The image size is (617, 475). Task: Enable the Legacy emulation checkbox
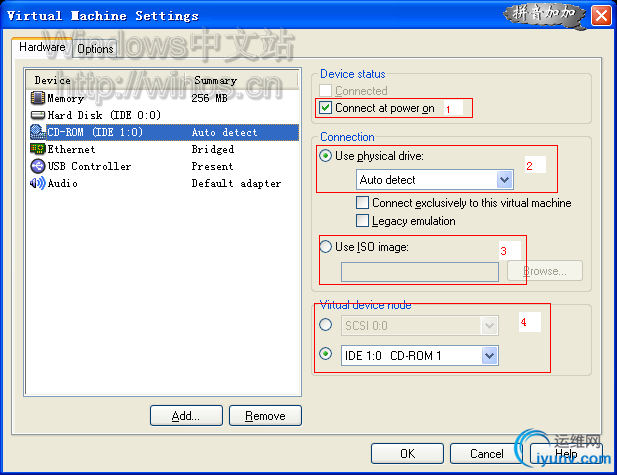click(x=362, y=220)
